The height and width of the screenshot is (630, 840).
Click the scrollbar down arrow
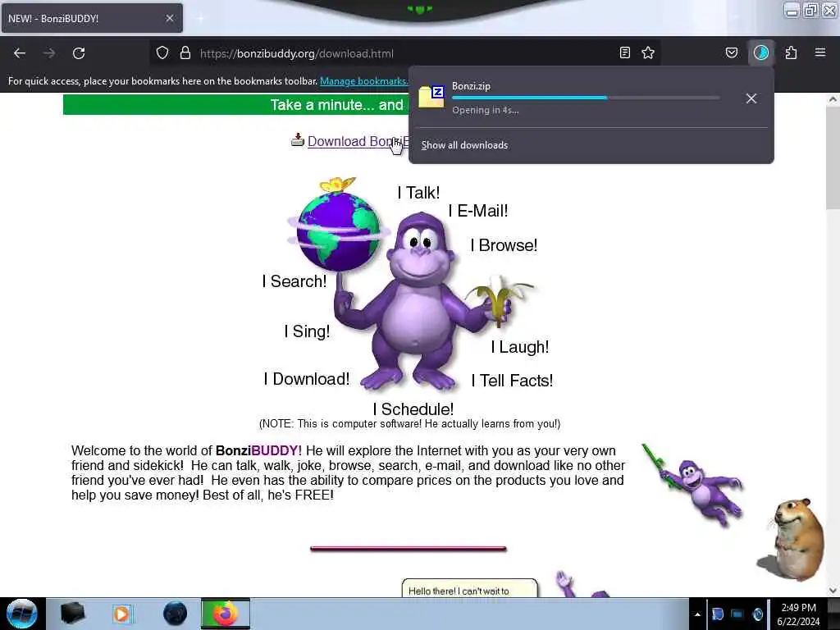[x=833, y=591]
